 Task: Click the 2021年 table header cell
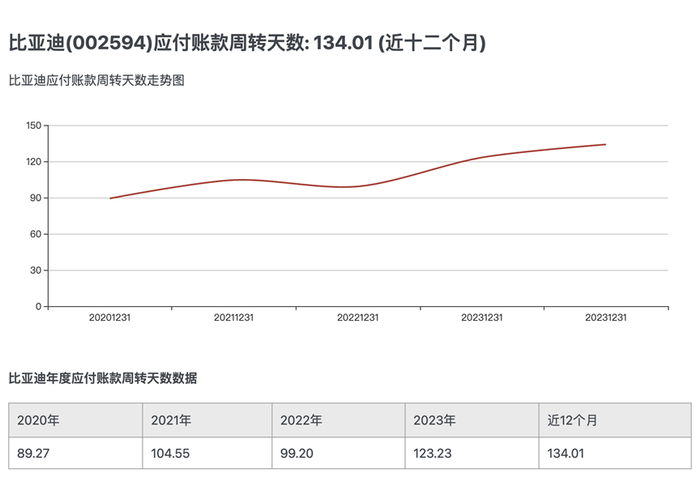pyautogui.click(x=207, y=420)
